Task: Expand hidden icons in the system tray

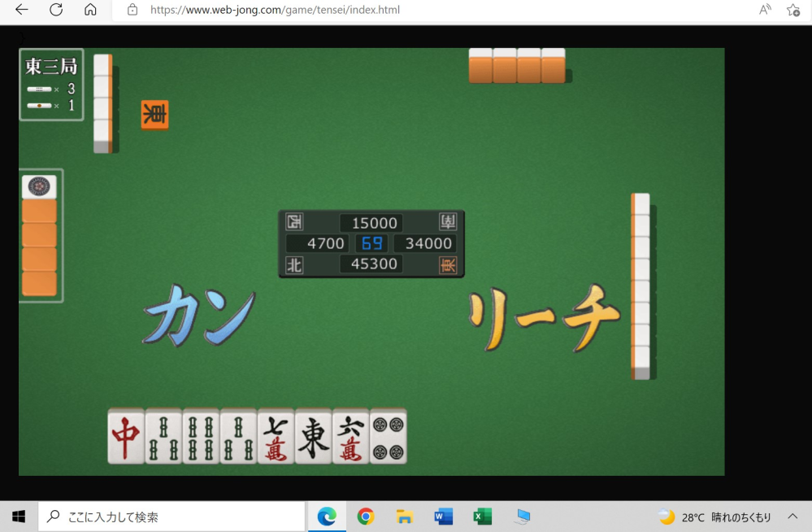Action: pyautogui.click(x=792, y=516)
